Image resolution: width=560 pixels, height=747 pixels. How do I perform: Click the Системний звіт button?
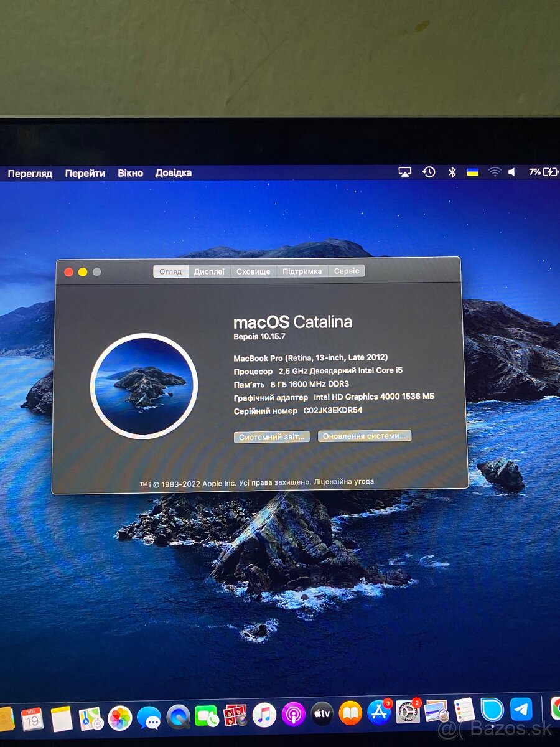coord(272,436)
